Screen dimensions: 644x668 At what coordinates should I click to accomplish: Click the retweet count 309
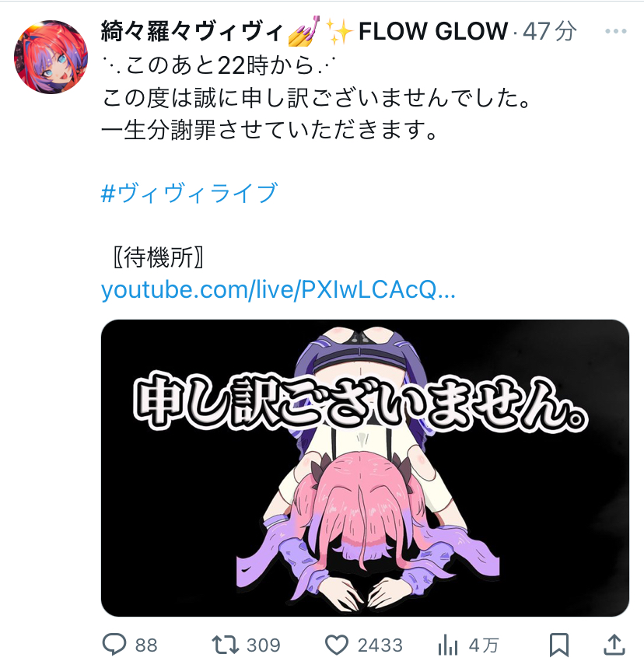pyautogui.click(x=264, y=645)
